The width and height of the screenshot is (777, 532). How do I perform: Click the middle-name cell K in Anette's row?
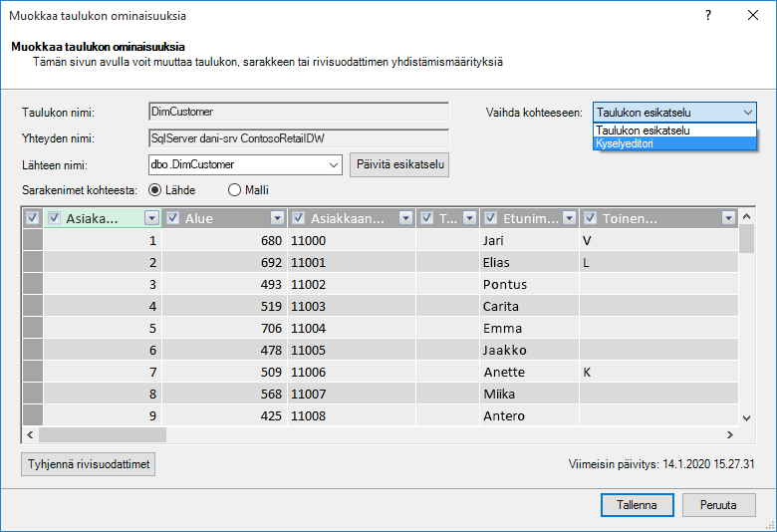tap(658, 372)
